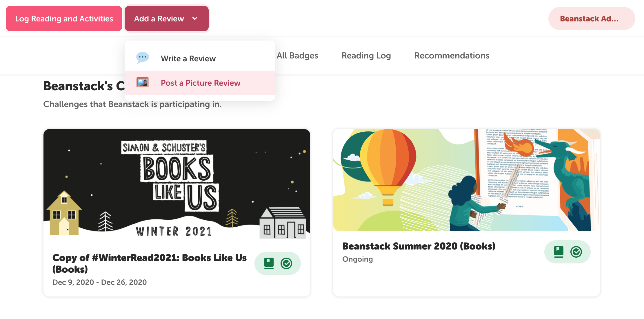Open Beanstack Summer 2020 (Books) title link
644x319 pixels.
click(419, 246)
